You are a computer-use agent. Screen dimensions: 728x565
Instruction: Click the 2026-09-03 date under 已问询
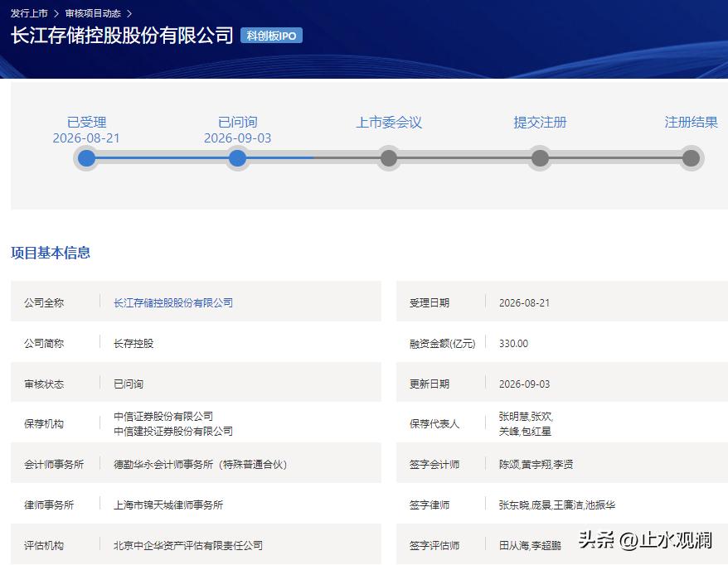[237, 138]
